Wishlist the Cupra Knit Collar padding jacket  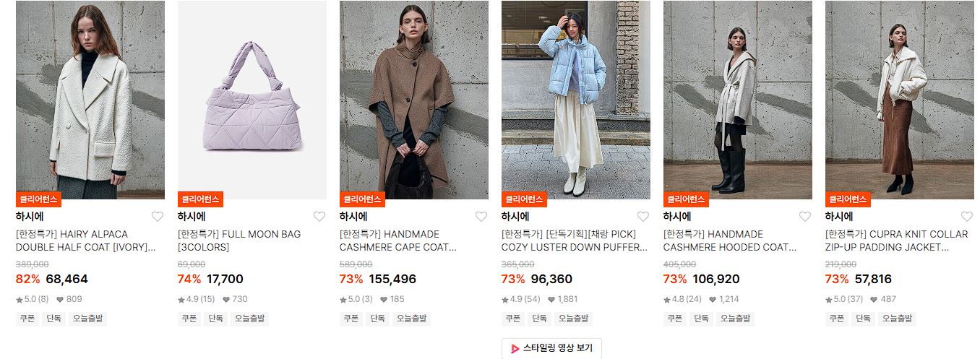(x=966, y=217)
